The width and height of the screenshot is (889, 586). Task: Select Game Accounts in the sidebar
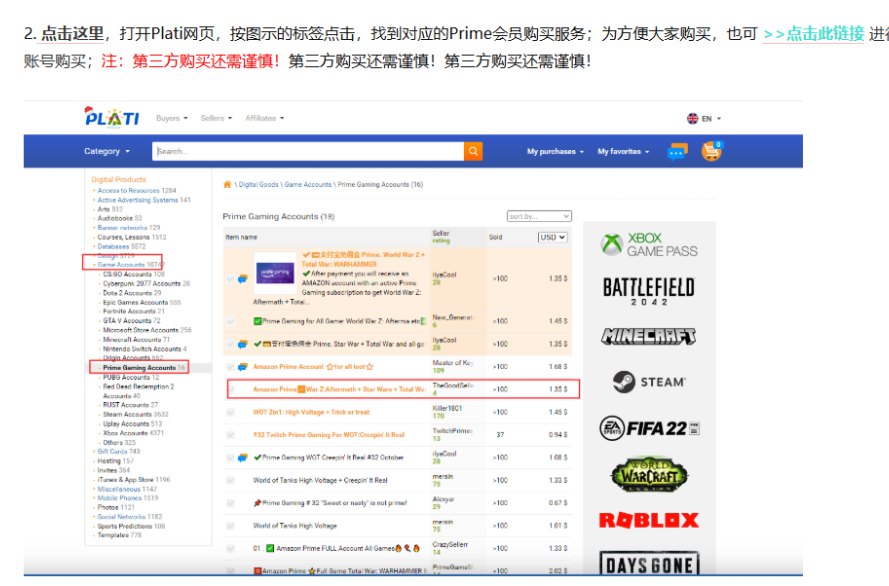pos(121,265)
